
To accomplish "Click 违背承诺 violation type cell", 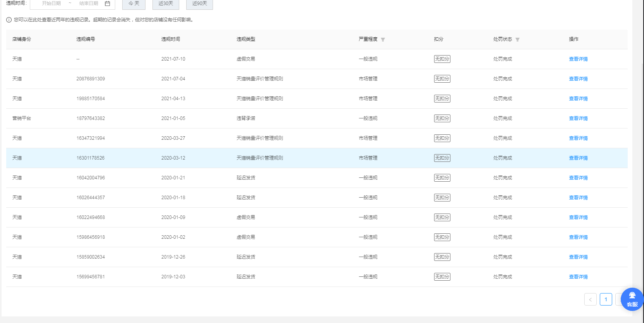I will click(246, 118).
